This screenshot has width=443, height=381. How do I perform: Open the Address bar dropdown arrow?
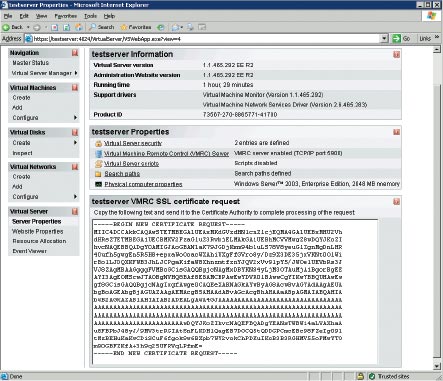click(384, 39)
